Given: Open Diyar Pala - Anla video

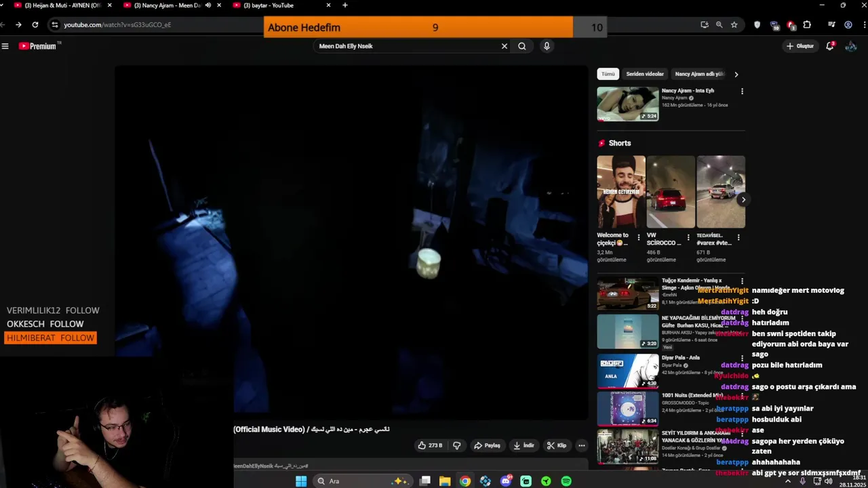Looking at the screenshot, I should (x=628, y=370).
